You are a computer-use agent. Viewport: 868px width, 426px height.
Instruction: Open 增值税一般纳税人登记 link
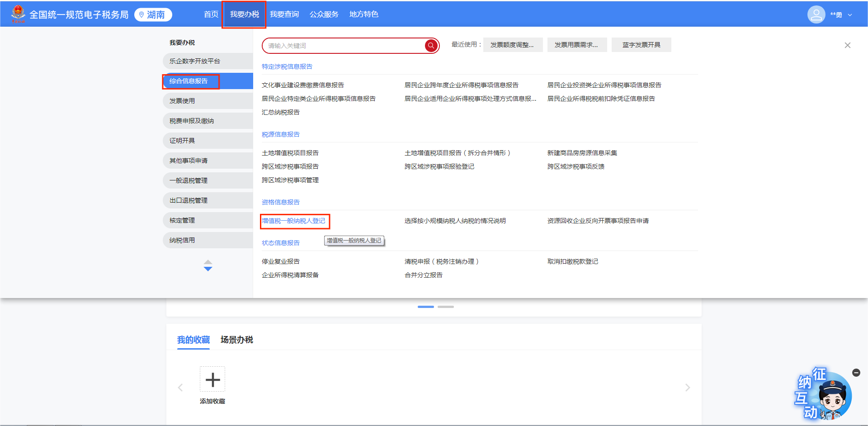[x=293, y=221]
